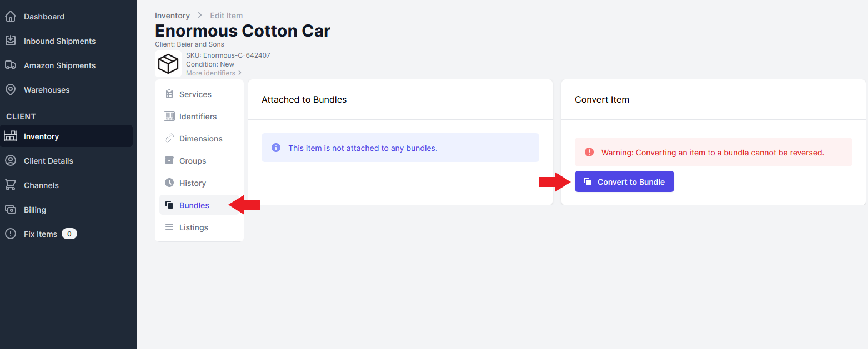868x349 pixels.
Task: Switch to the Identifiers tab
Action: click(x=198, y=117)
